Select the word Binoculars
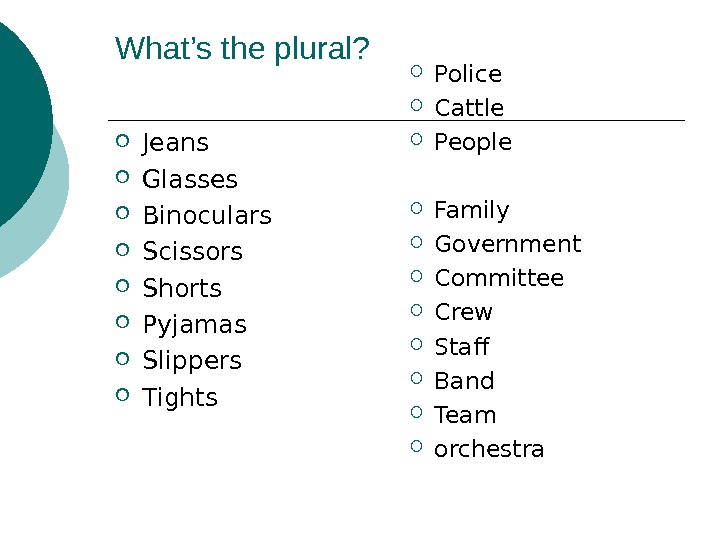Image resolution: width=720 pixels, height=540 pixels. coord(207,216)
